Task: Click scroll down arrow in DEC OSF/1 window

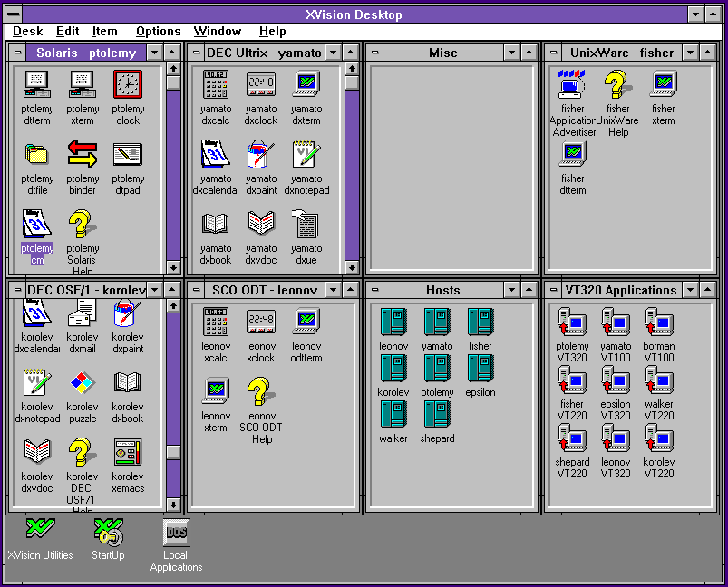Action: click(x=173, y=505)
